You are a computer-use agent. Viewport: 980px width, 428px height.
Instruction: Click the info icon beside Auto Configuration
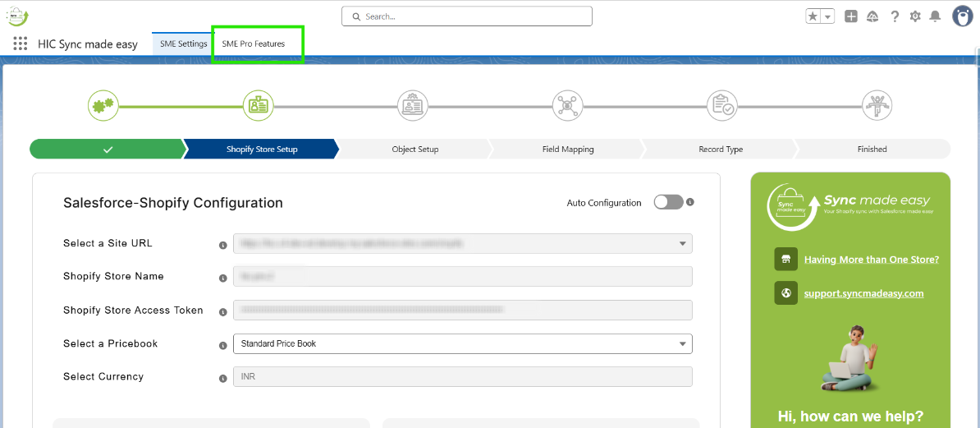[x=690, y=202]
